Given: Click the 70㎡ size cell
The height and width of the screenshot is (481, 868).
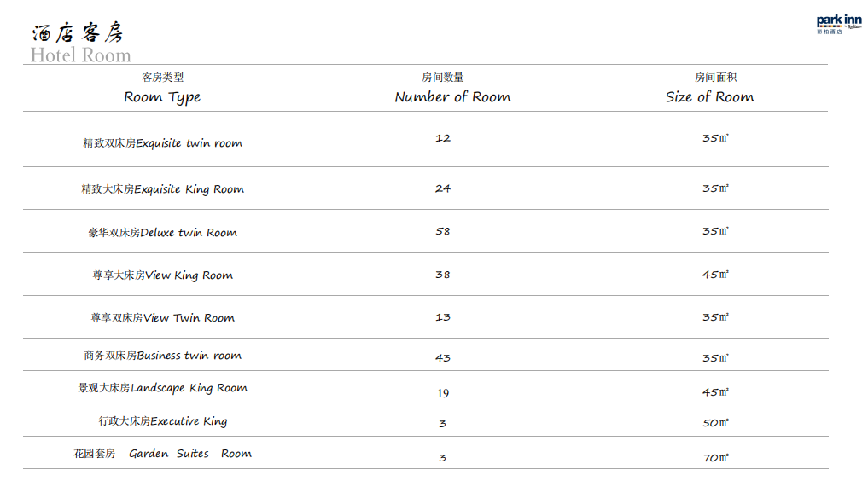Looking at the screenshot, I should [716, 458].
